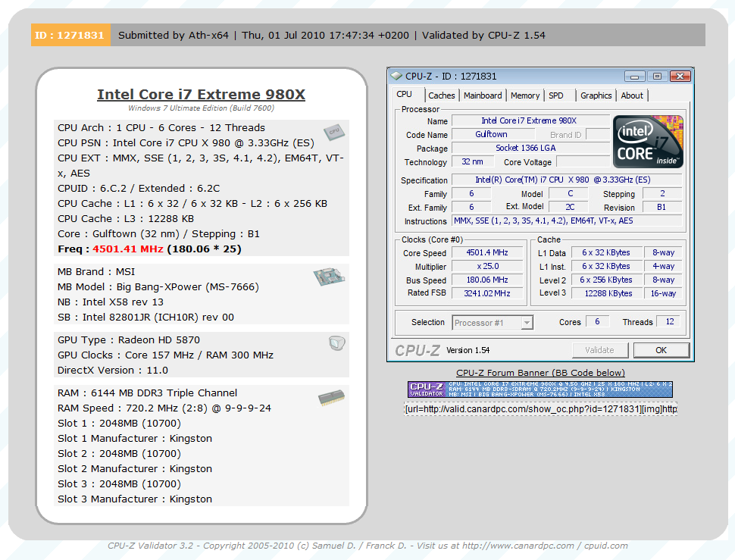735x560 pixels.
Task: Click the Cores count field
Action: (x=598, y=321)
